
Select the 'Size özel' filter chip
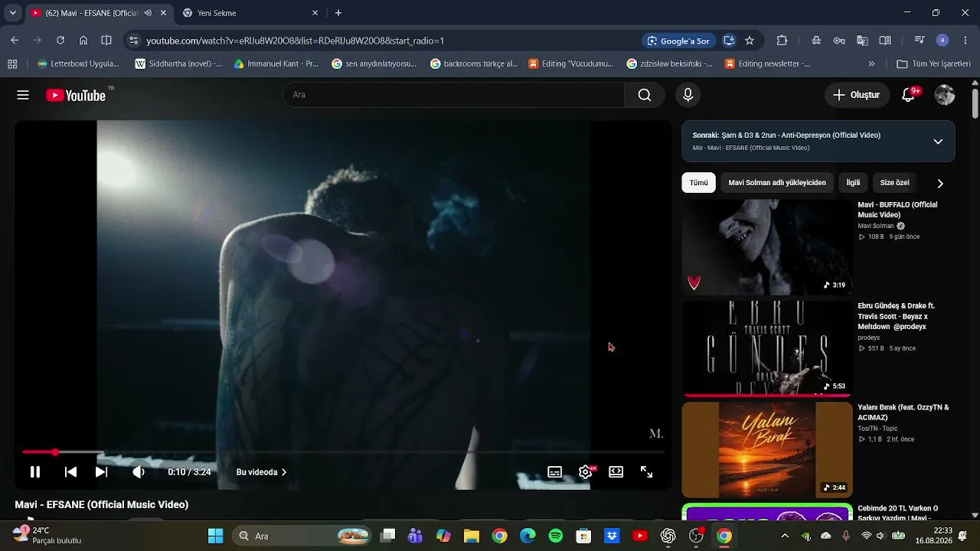point(895,183)
